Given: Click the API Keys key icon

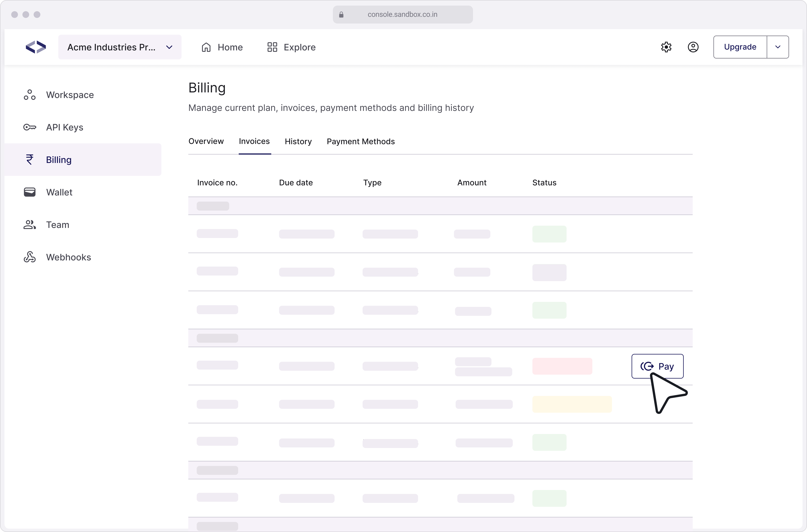Looking at the screenshot, I should (30, 127).
